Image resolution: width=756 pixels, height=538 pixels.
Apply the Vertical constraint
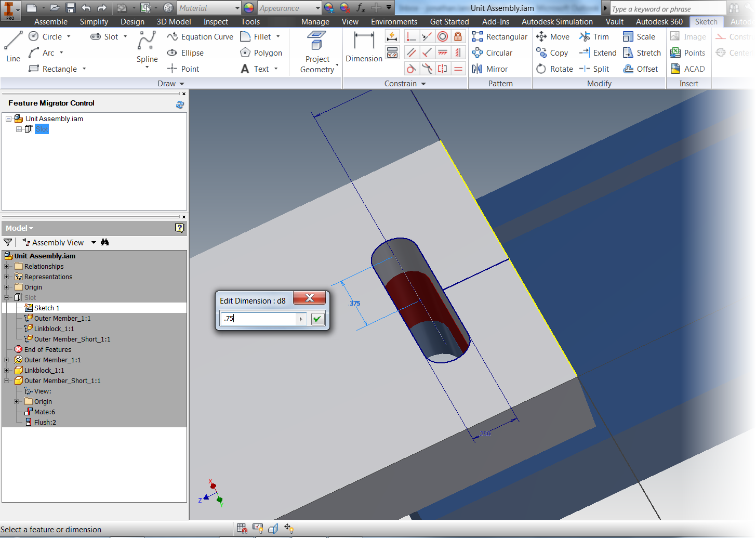(458, 53)
